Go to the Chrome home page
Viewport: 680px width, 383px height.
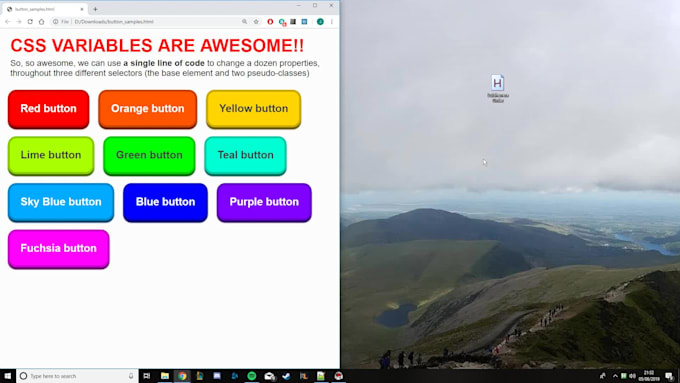[42, 22]
